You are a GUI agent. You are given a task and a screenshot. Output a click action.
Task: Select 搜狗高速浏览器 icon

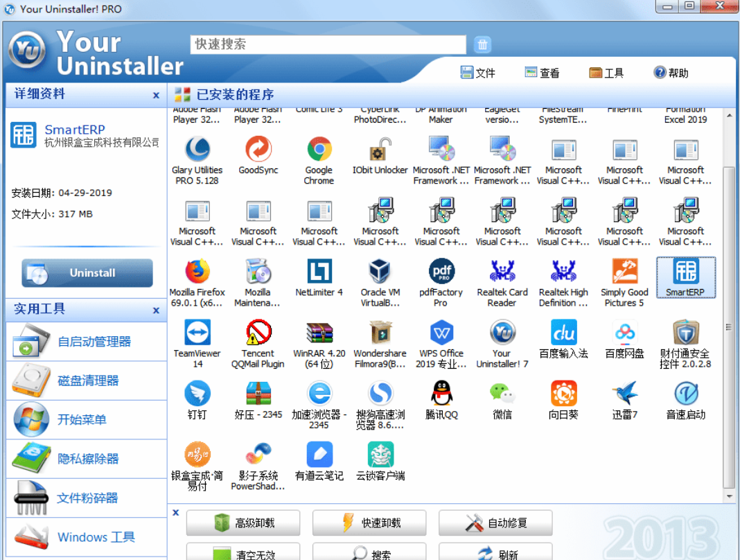(x=380, y=394)
